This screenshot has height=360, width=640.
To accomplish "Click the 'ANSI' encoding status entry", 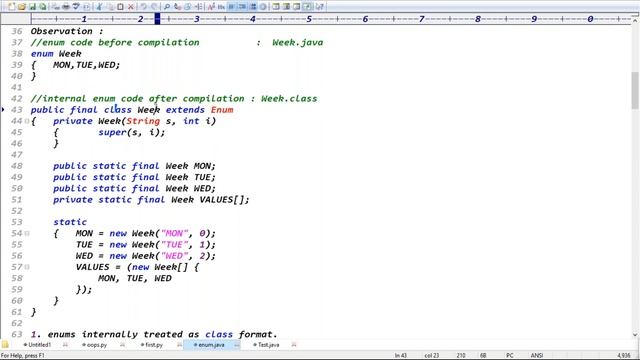I will pyautogui.click(x=536, y=356).
